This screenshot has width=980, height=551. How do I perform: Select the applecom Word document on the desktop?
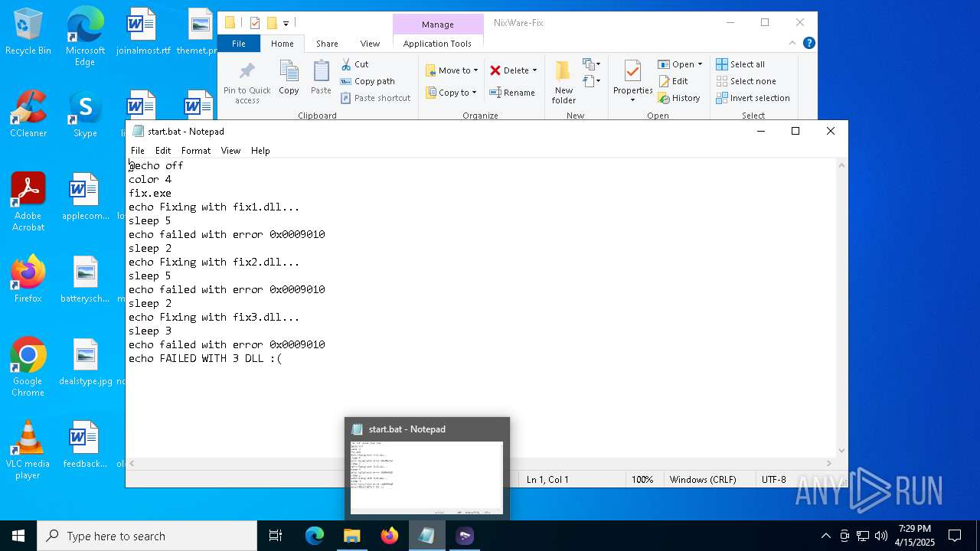(85, 197)
